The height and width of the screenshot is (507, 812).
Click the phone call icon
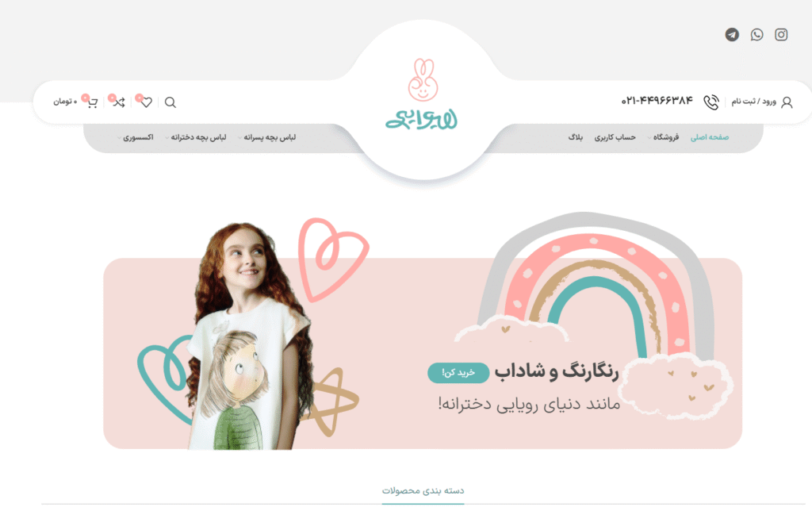click(x=711, y=102)
